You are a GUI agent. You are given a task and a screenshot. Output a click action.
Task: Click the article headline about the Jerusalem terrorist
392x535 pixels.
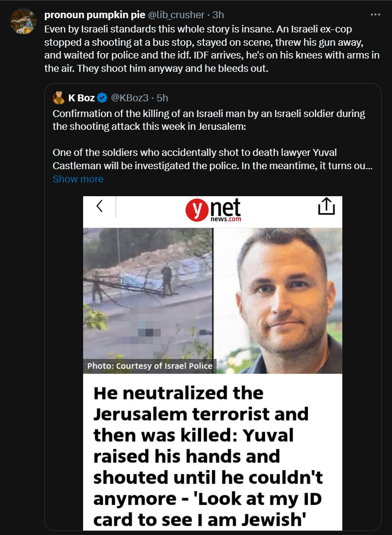pos(207,455)
